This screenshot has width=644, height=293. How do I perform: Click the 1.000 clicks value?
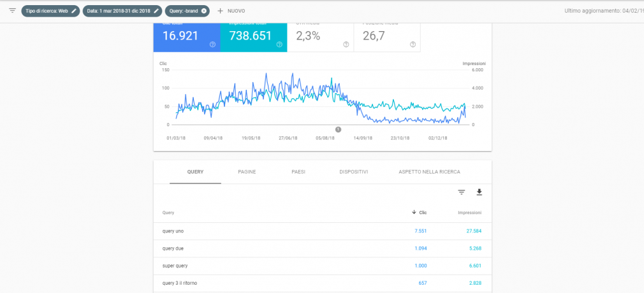click(421, 266)
